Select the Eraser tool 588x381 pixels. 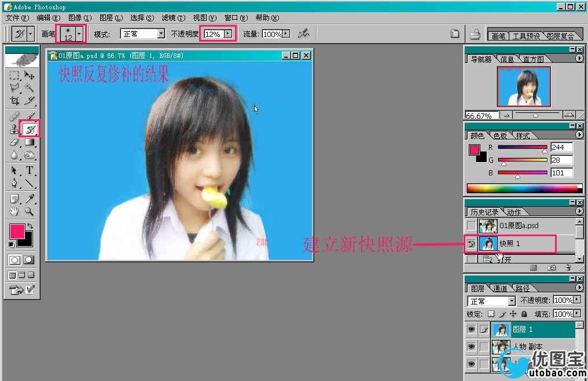coord(14,142)
